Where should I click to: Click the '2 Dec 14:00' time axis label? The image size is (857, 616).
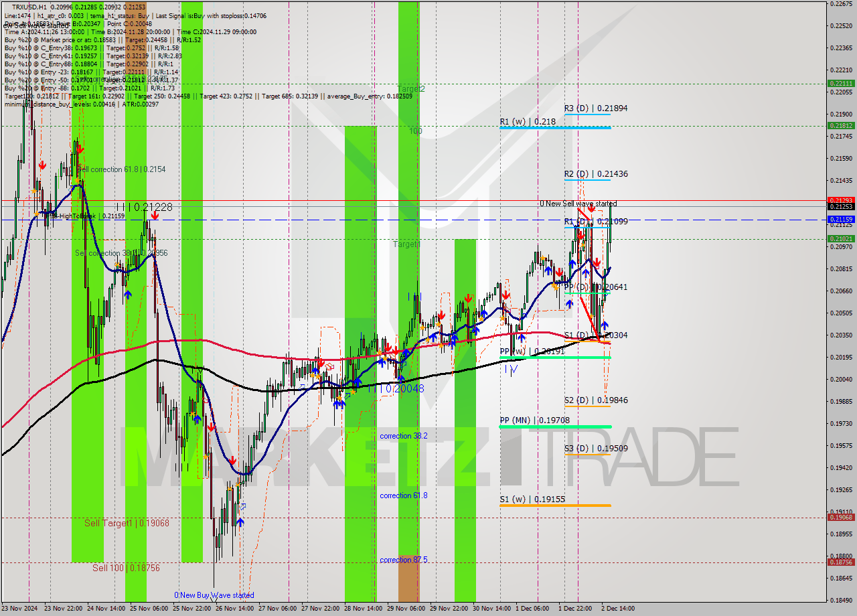click(617, 609)
